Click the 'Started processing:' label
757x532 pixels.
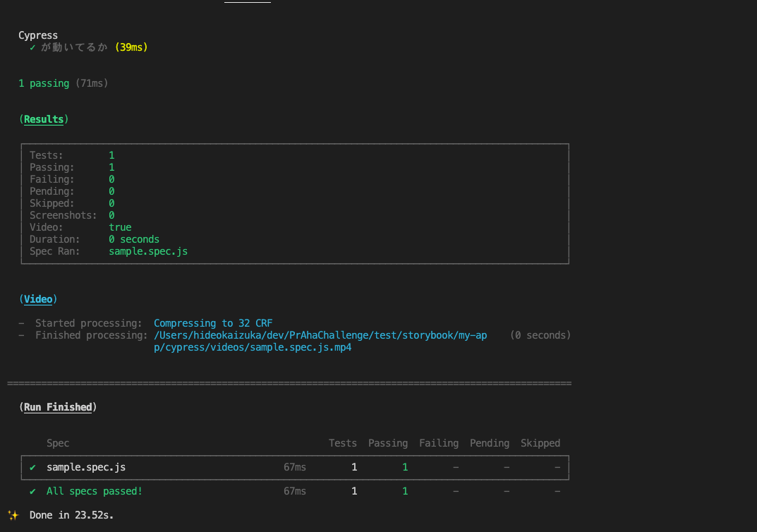[x=89, y=323]
